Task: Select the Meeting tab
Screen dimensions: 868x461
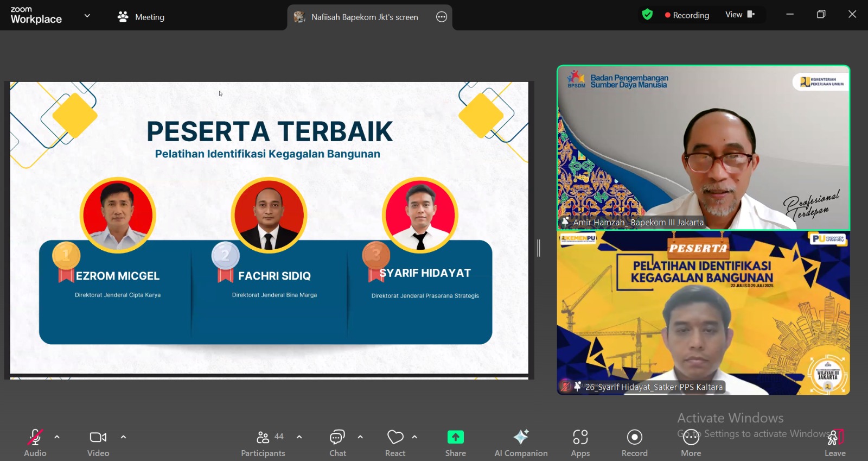Action: pyautogui.click(x=141, y=17)
